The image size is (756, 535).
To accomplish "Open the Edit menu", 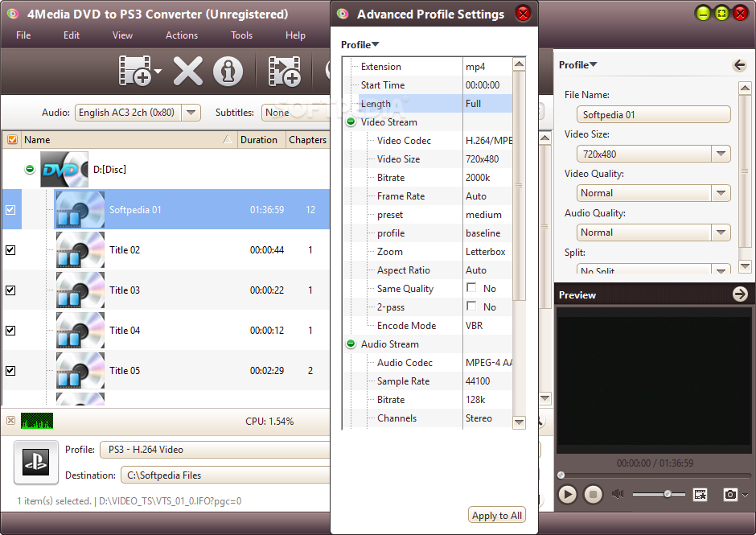I will click(x=72, y=35).
